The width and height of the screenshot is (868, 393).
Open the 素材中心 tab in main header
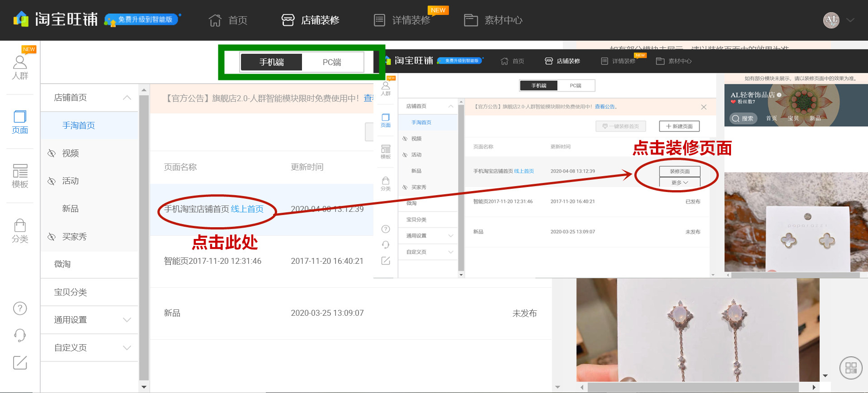tap(494, 20)
